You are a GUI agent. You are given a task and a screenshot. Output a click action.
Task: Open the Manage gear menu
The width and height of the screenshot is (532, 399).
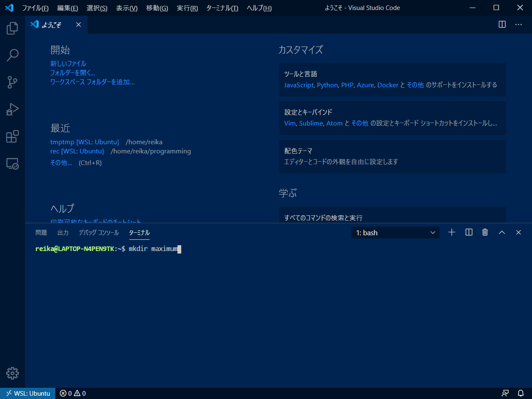pyautogui.click(x=12, y=373)
